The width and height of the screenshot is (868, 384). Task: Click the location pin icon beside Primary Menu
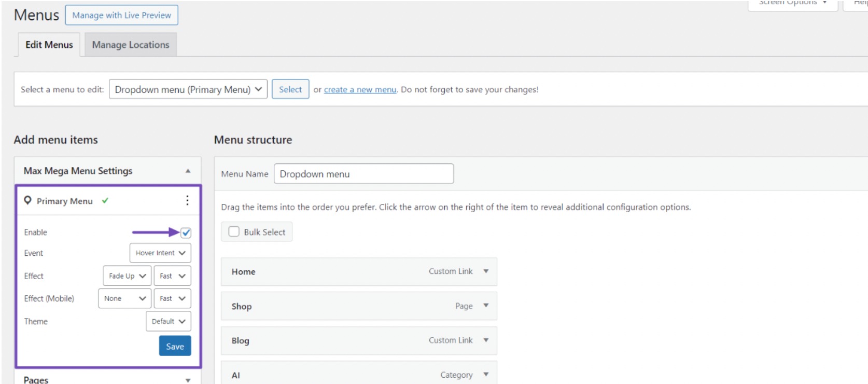tap(27, 200)
